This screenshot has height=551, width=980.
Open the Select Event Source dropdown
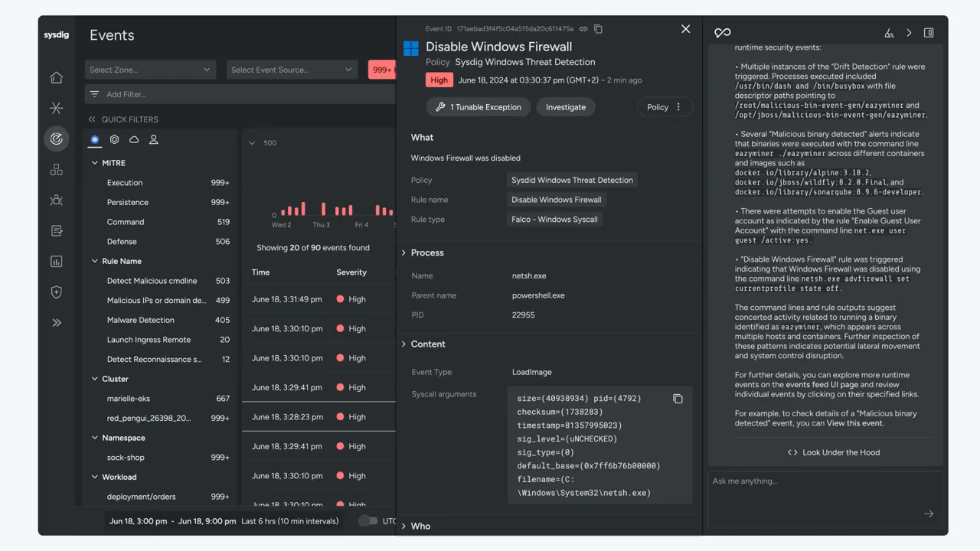coord(292,70)
